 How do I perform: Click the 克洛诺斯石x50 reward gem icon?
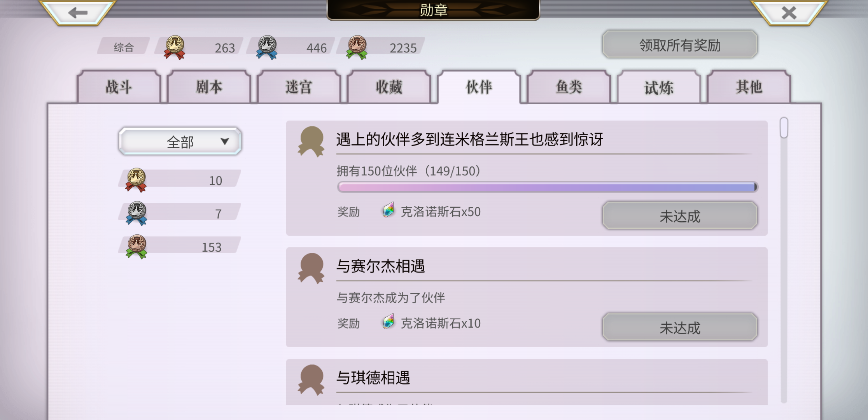click(388, 210)
